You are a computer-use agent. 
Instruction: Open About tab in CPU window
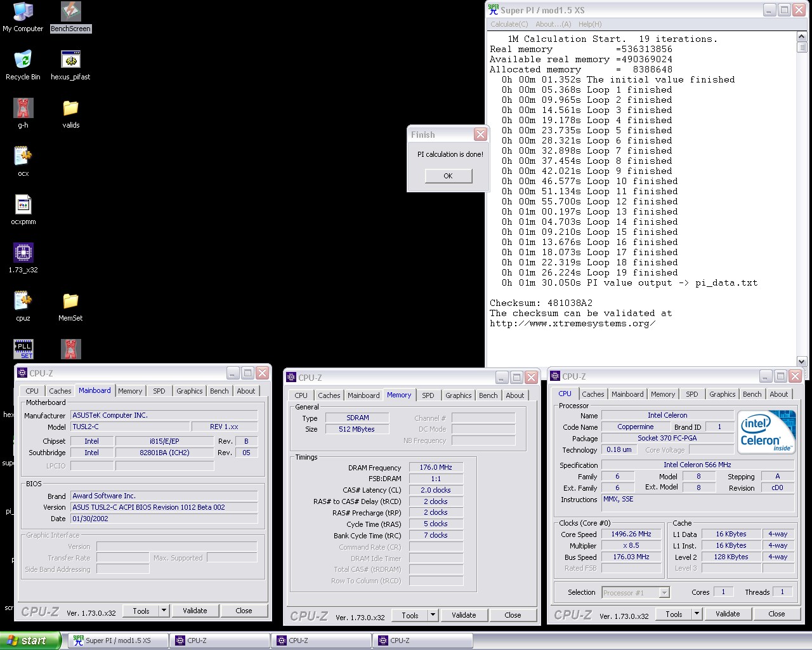tap(779, 394)
